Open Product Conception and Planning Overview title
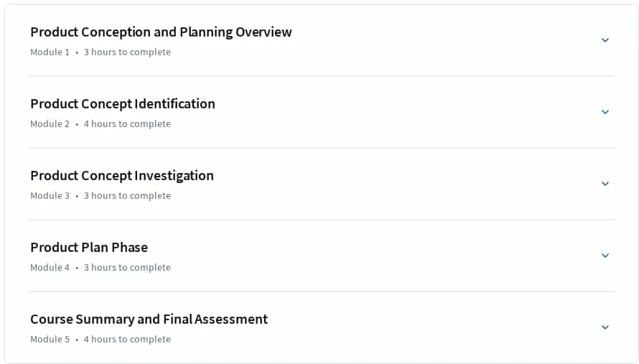The height and width of the screenshot is (364, 639). coord(161,32)
